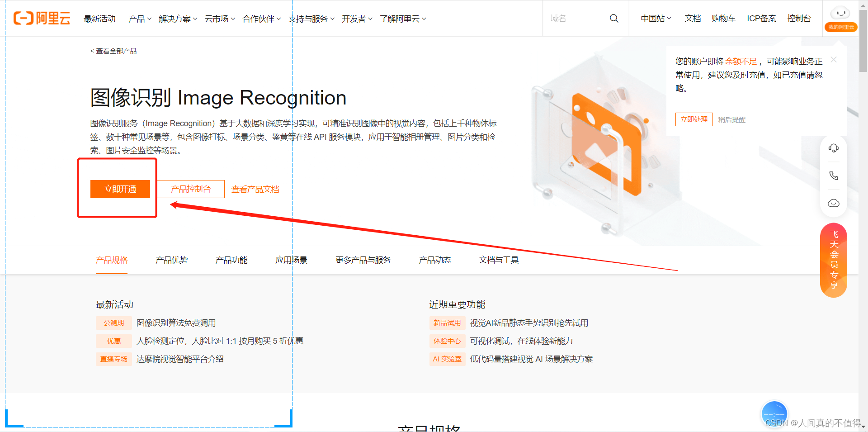
Task: Click the AI 实验室 tag
Action: (x=447, y=359)
